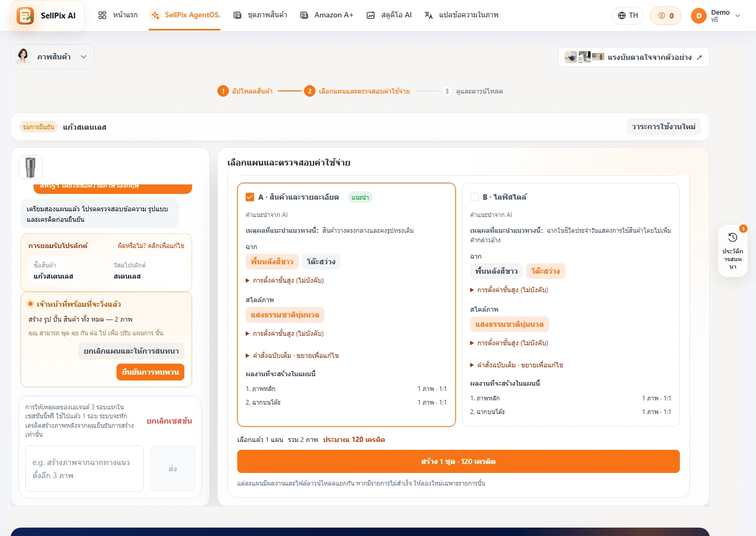Open the credits coin balance

coord(665,15)
